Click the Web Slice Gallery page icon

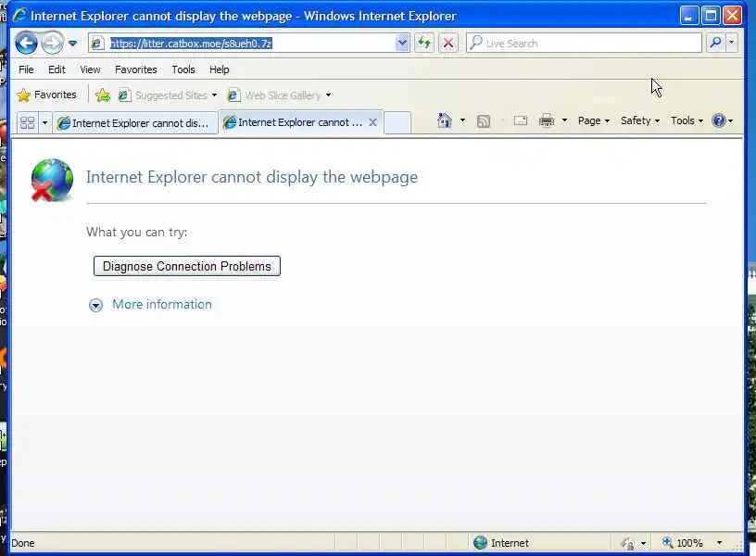click(233, 95)
